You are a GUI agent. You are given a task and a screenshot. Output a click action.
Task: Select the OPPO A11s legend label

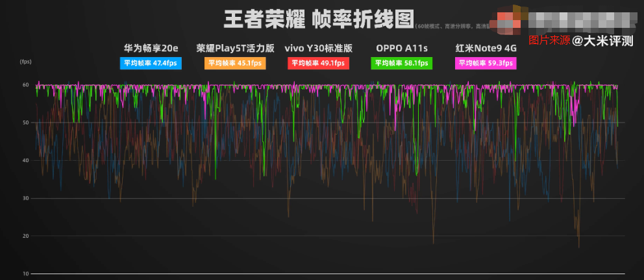click(402, 49)
